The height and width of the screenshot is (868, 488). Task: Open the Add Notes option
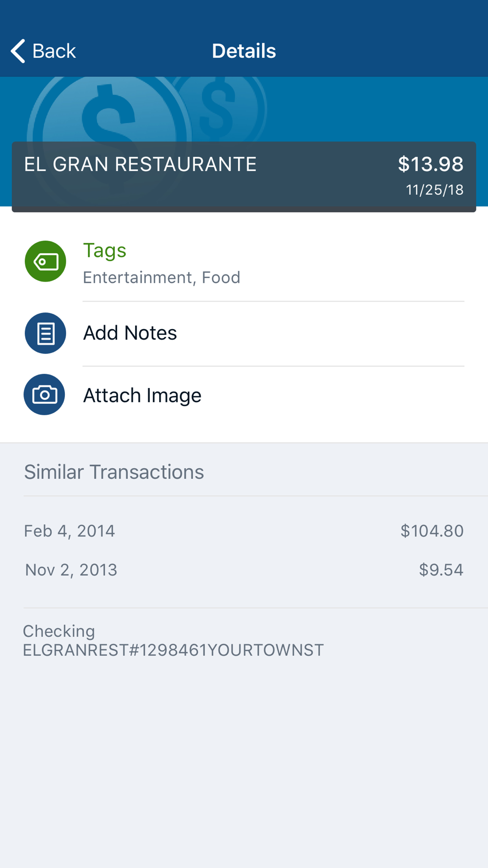(130, 333)
